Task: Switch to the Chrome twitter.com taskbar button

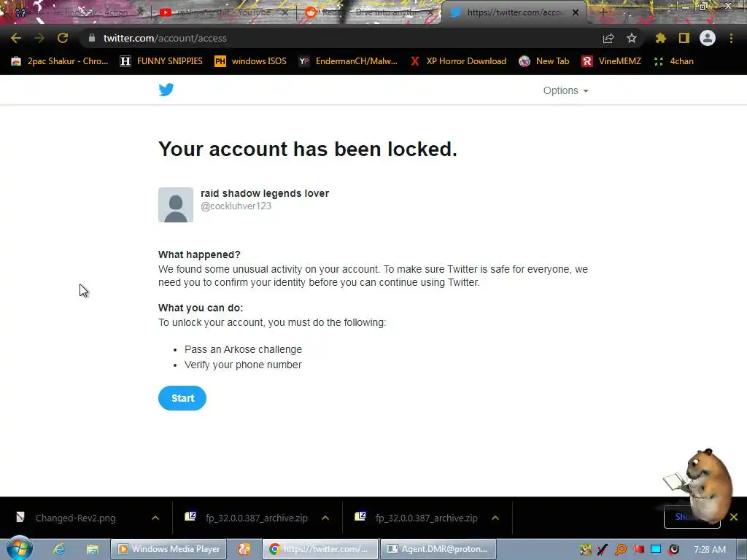Action: click(320, 549)
